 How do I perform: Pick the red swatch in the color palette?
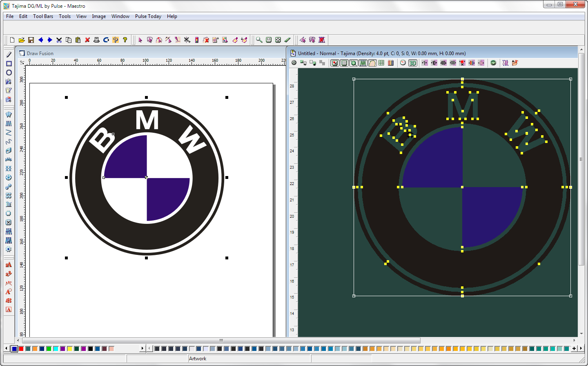21,348
